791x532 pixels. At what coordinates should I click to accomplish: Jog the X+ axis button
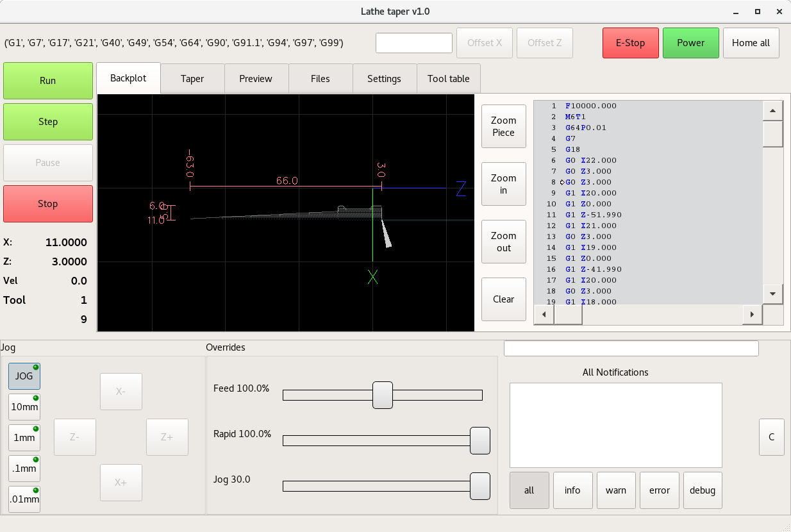121,483
